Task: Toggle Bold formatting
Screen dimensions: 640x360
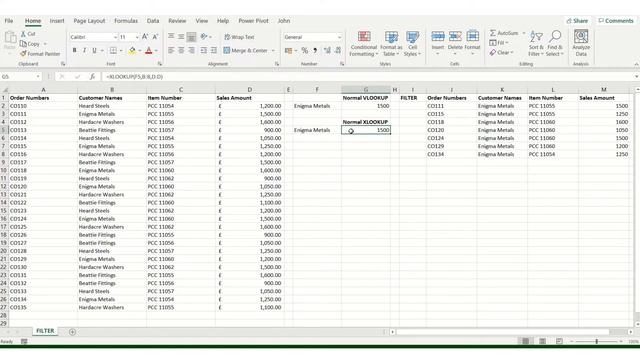Action: pyautogui.click(x=74, y=50)
